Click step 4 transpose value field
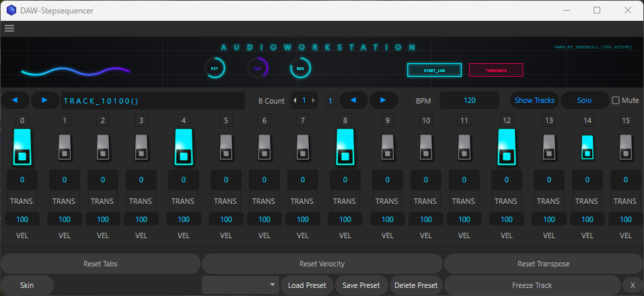The width and height of the screenshot is (644, 296). point(184,180)
